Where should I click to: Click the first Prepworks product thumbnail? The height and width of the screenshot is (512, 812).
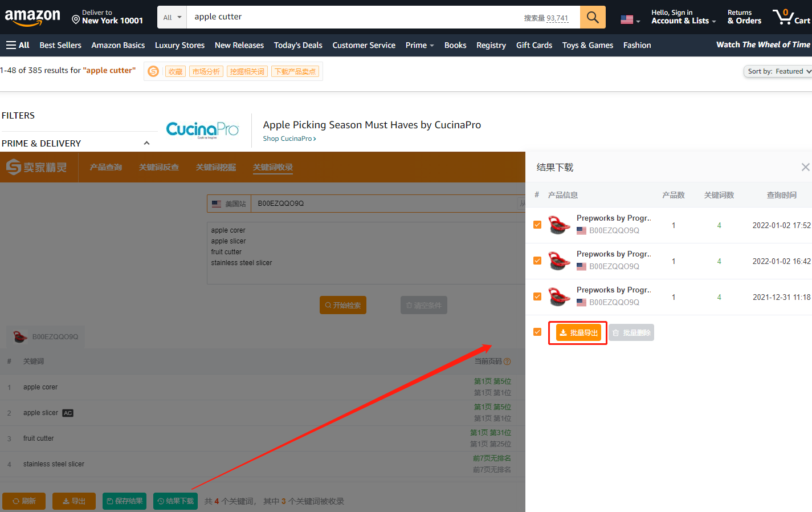[559, 225]
